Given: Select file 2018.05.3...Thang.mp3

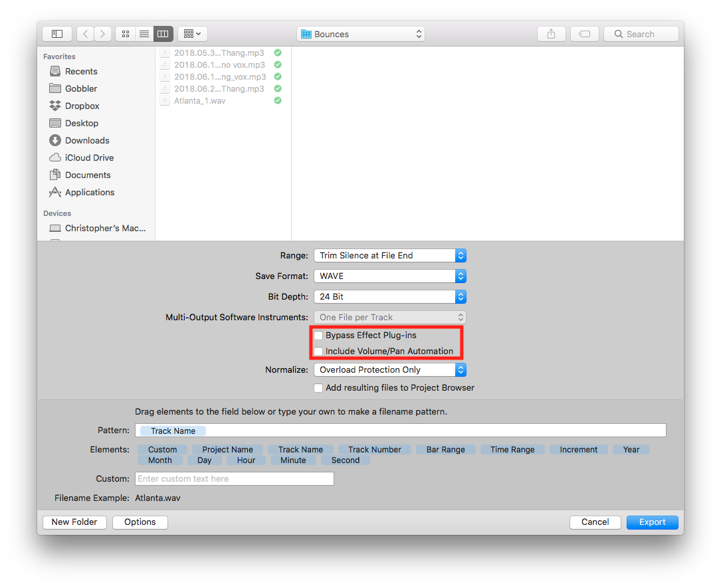Looking at the screenshot, I should (x=219, y=53).
